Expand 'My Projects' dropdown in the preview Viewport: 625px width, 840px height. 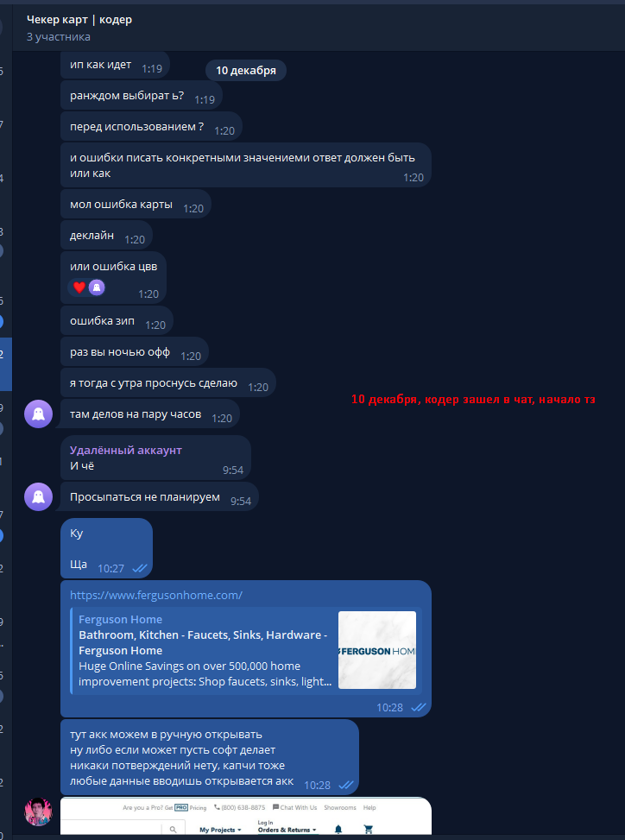(220, 830)
